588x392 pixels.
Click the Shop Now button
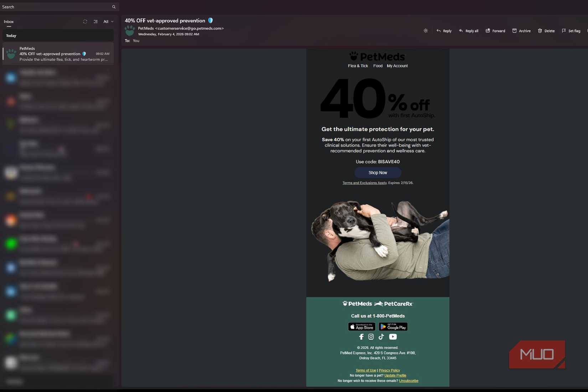click(378, 173)
